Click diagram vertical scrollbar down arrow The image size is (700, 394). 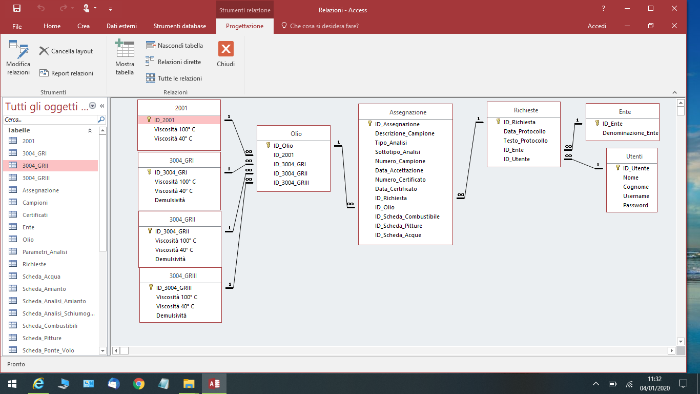[681, 341]
